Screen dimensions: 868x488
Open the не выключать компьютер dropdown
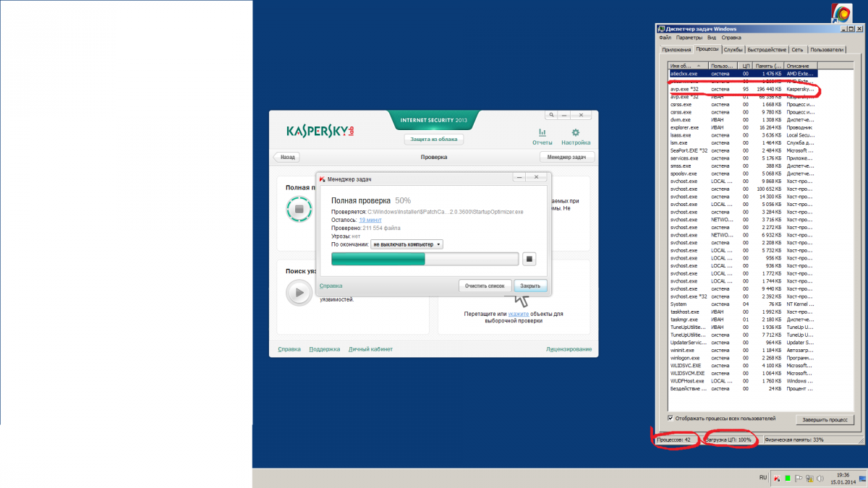tap(407, 244)
